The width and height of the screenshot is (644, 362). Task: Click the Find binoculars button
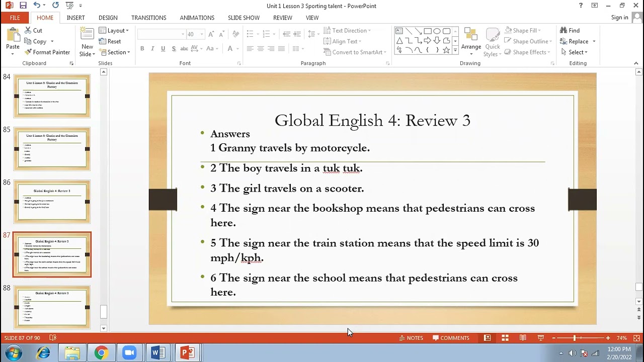tap(570, 31)
